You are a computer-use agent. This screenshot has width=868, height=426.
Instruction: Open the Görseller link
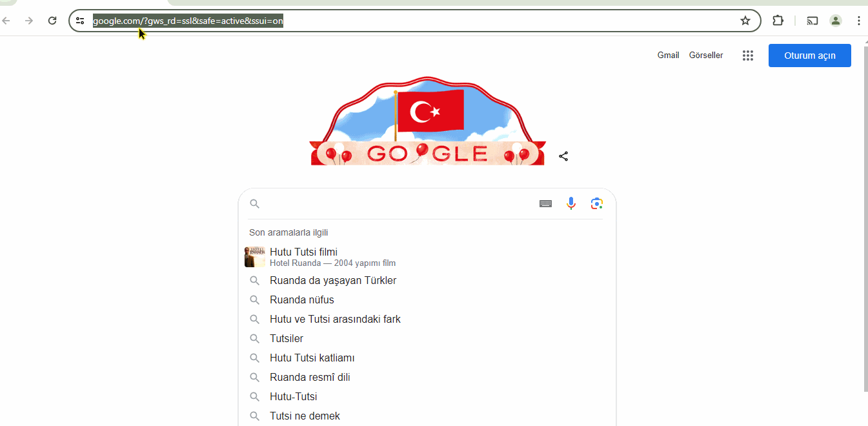(x=706, y=56)
